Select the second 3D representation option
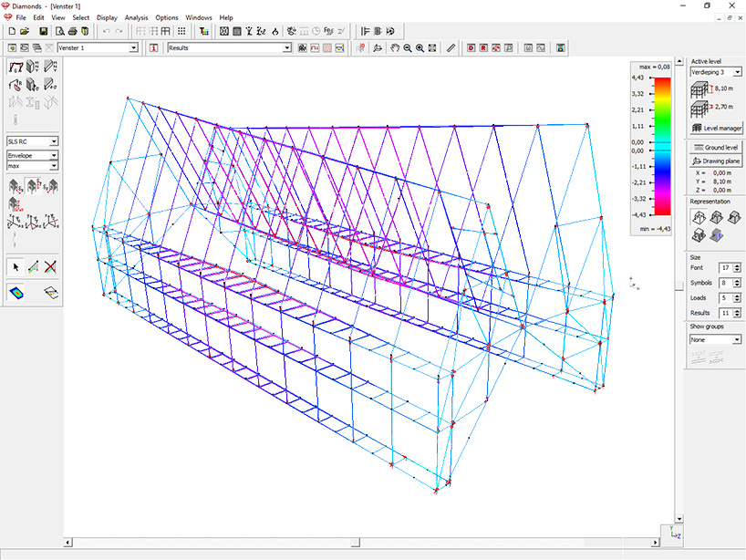746x560 pixels. (716, 217)
